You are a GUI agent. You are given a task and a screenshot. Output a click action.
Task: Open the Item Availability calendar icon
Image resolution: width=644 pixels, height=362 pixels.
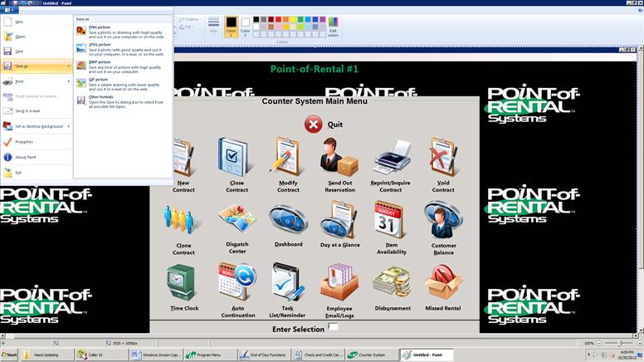pyautogui.click(x=390, y=220)
